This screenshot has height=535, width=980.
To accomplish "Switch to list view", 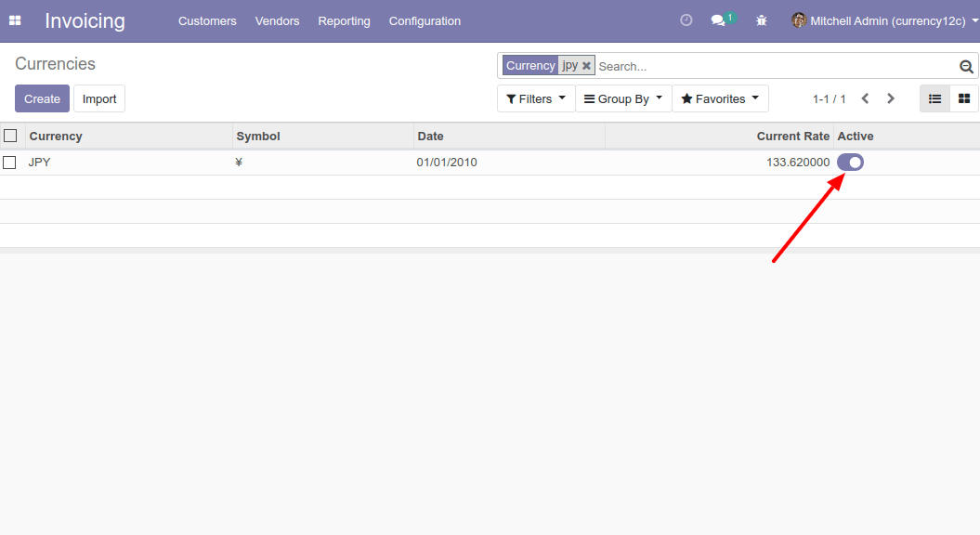I will click(x=935, y=98).
